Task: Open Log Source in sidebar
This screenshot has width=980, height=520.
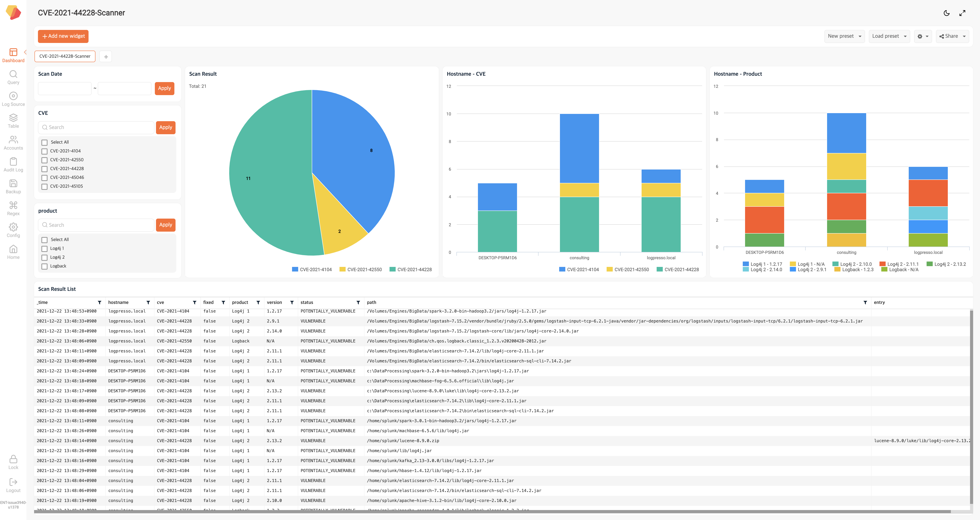Action: coord(13,96)
